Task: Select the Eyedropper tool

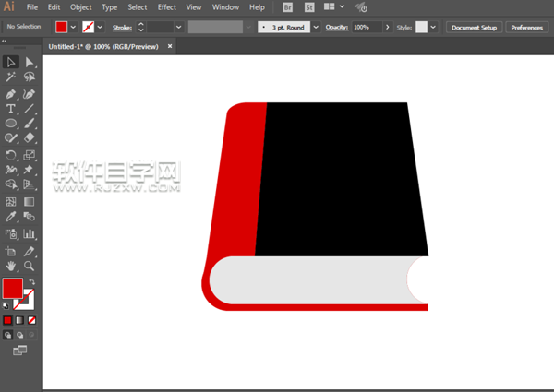Action: (11, 218)
